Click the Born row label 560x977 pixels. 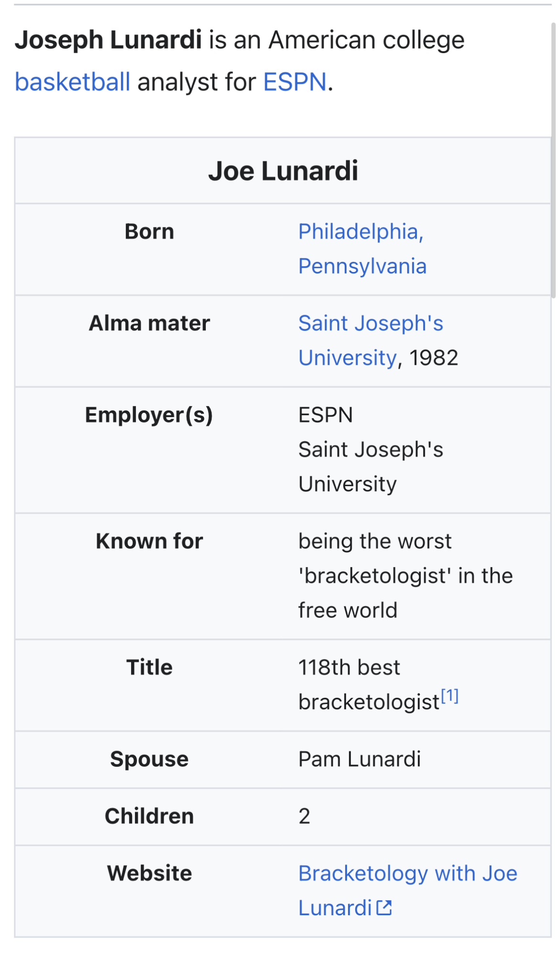tap(149, 232)
